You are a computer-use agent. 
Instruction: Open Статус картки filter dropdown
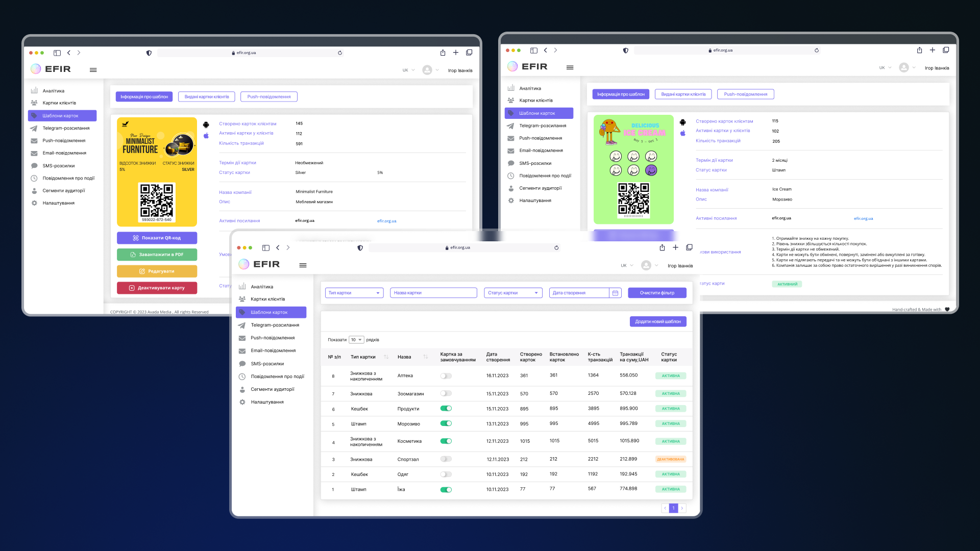point(513,293)
